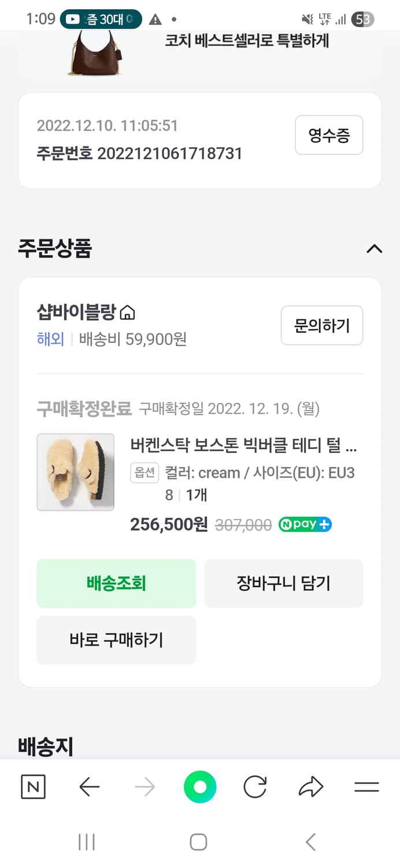Share the page via the share arrow icon
Image resolution: width=400 pixels, height=868 pixels.
pyautogui.click(x=310, y=787)
